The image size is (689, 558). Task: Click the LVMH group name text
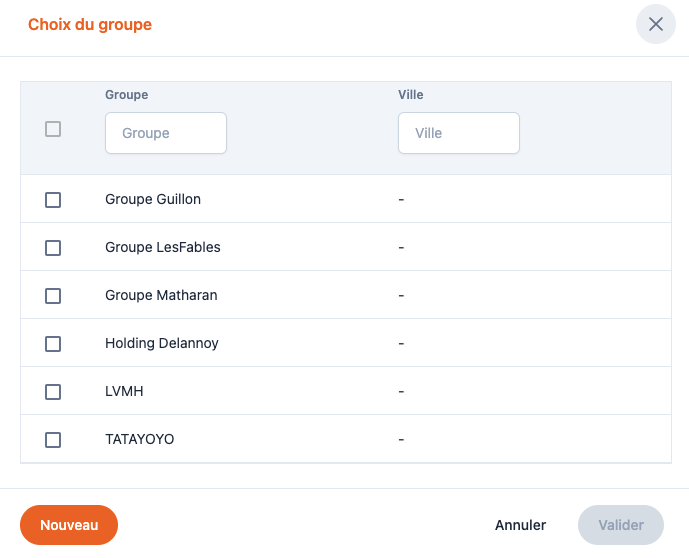click(124, 392)
